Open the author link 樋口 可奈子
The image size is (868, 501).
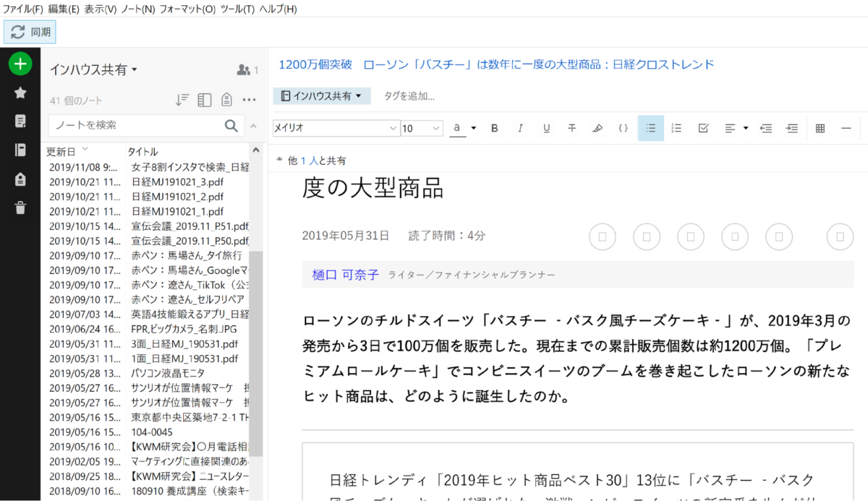click(x=346, y=275)
